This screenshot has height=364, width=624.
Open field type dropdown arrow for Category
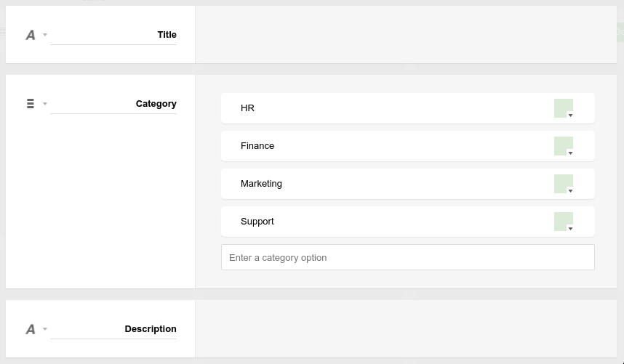(x=45, y=104)
